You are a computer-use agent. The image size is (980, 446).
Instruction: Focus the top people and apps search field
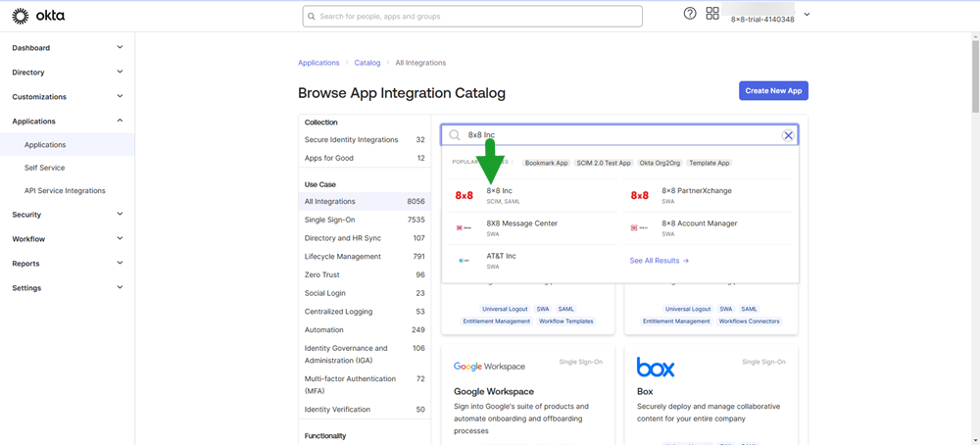pyautogui.click(x=472, y=17)
